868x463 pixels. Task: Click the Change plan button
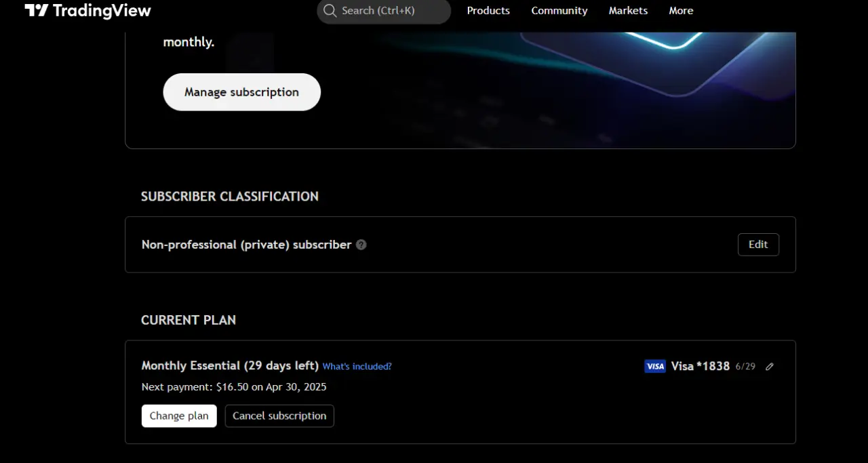[179, 416]
